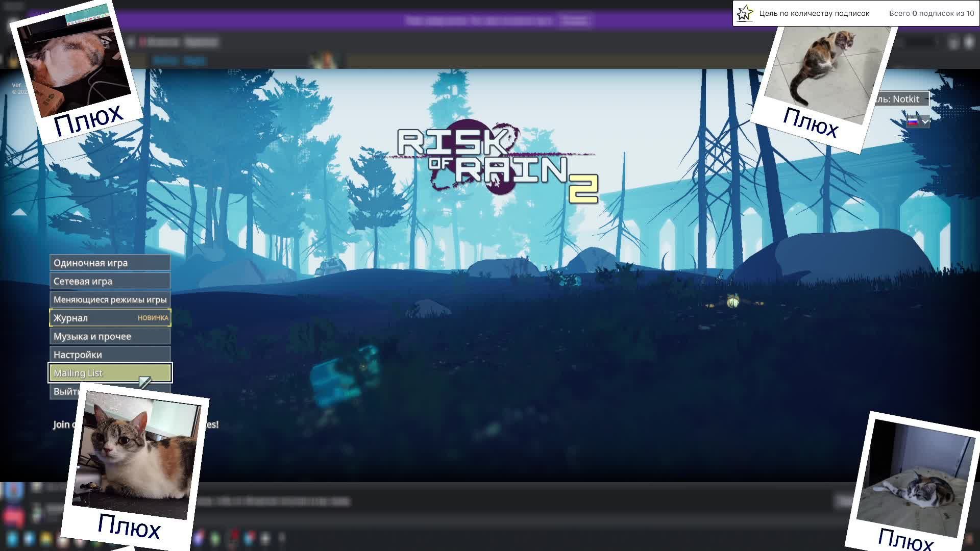The image size is (980, 551).
Task: Select Меняющиеся режимы игры option
Action: coord(110,299)
